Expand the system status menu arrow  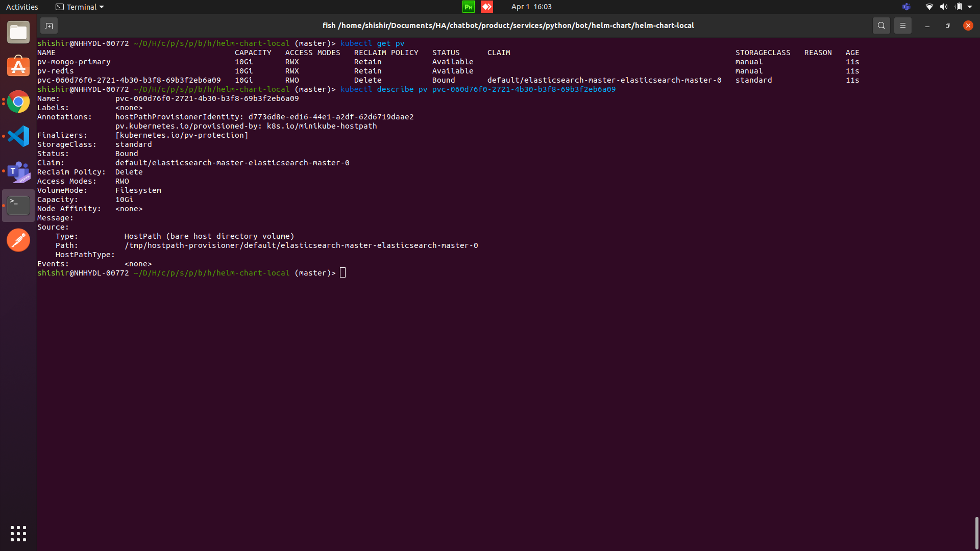coord(970,7)
